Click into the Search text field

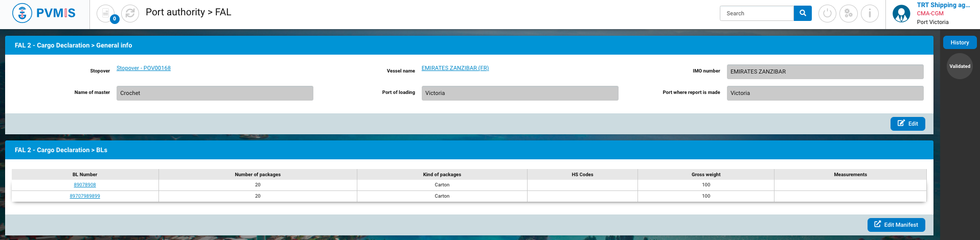(757, 13)
